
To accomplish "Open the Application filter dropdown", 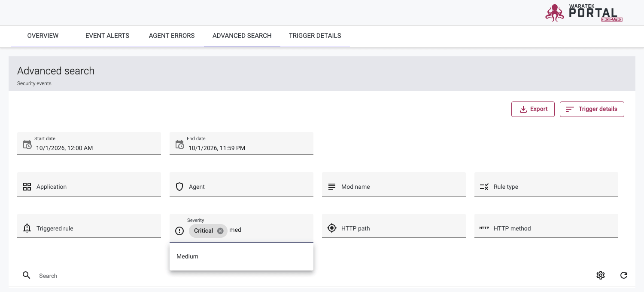I will 89,184.
